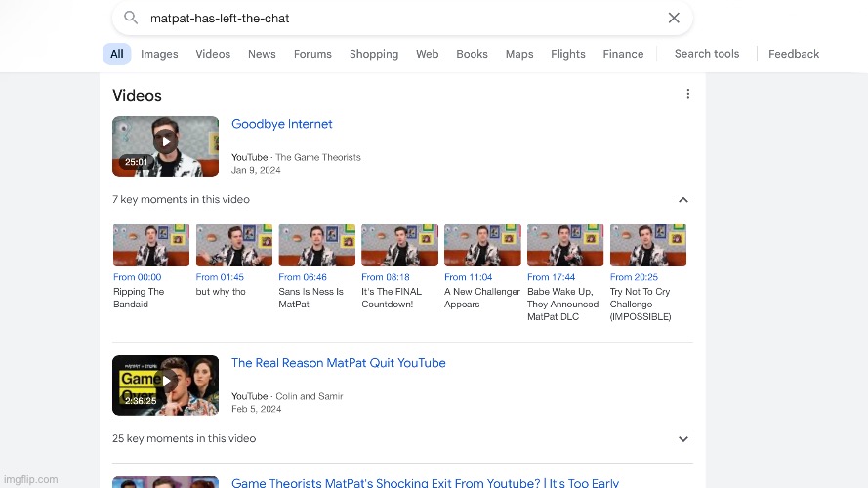Open the News tab

(x=262, y=54)
